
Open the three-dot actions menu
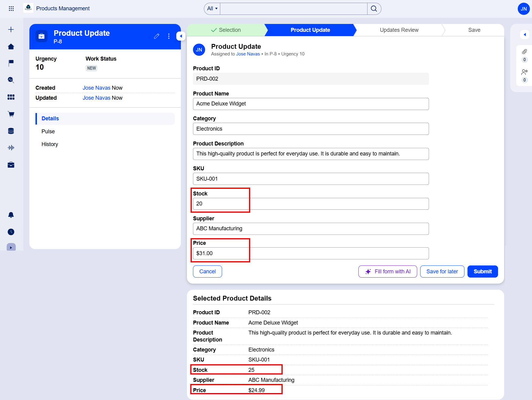tap(169, 36)
